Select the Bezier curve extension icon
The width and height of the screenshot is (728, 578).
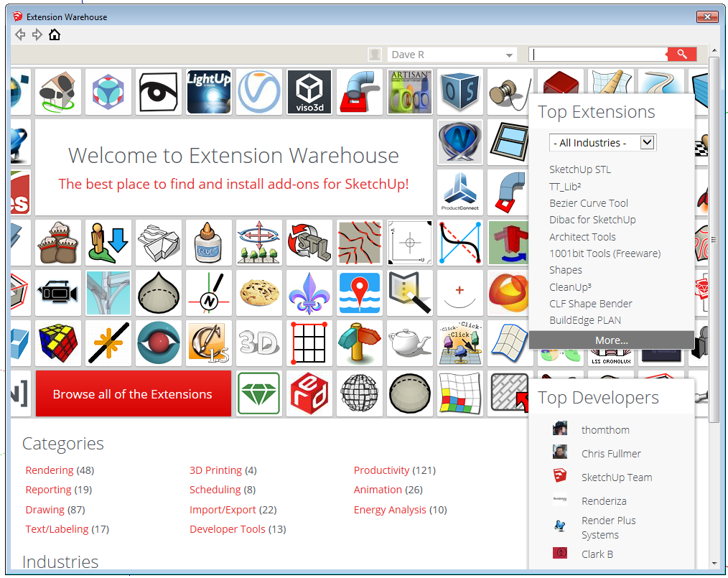click(x=460, y=243)
